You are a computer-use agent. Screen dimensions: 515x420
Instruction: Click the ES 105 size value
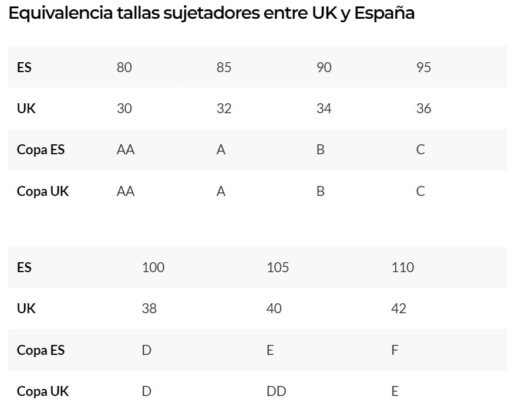point(278,267)
